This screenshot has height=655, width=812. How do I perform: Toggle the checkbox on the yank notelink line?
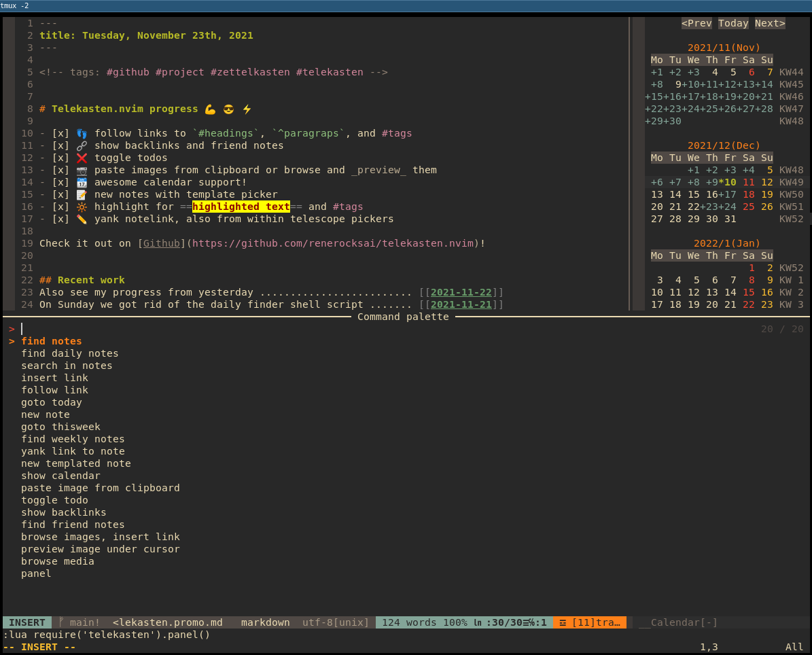pos(60,219)
